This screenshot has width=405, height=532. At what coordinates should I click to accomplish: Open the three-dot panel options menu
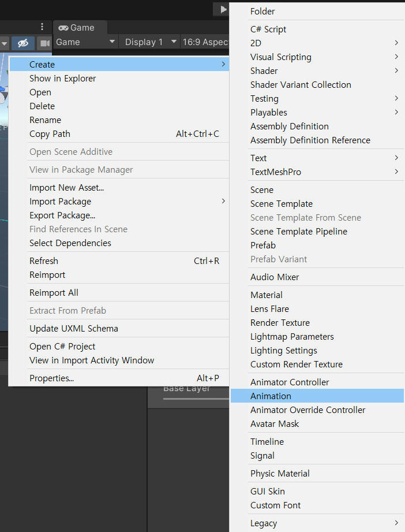(42, 27)
